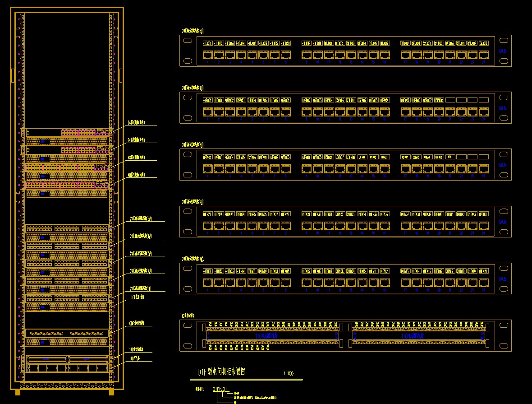Select port 17 on the 1# patch panel
This screenshot has height=404, width=532.
click(405, 283)
